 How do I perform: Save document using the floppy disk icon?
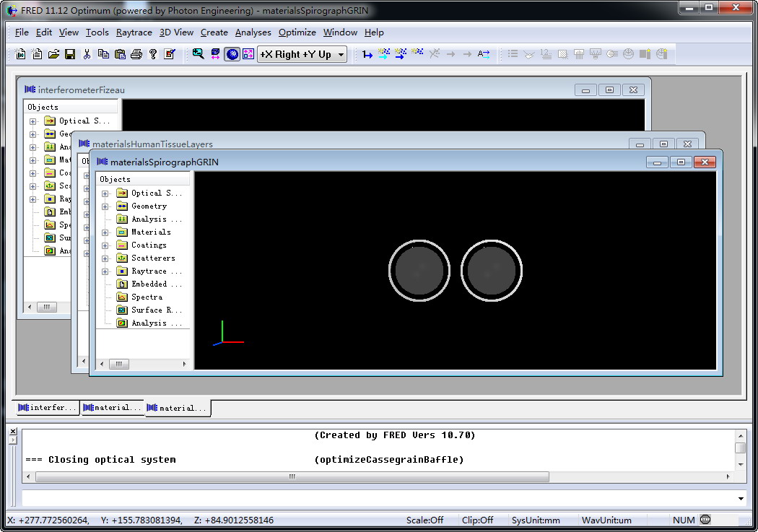click(x=70, y=54)
